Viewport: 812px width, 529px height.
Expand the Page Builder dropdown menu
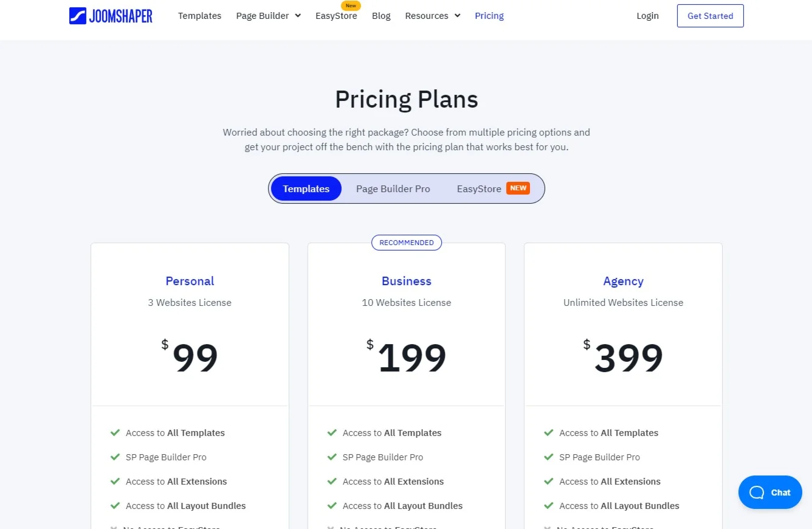click(269, 16)
